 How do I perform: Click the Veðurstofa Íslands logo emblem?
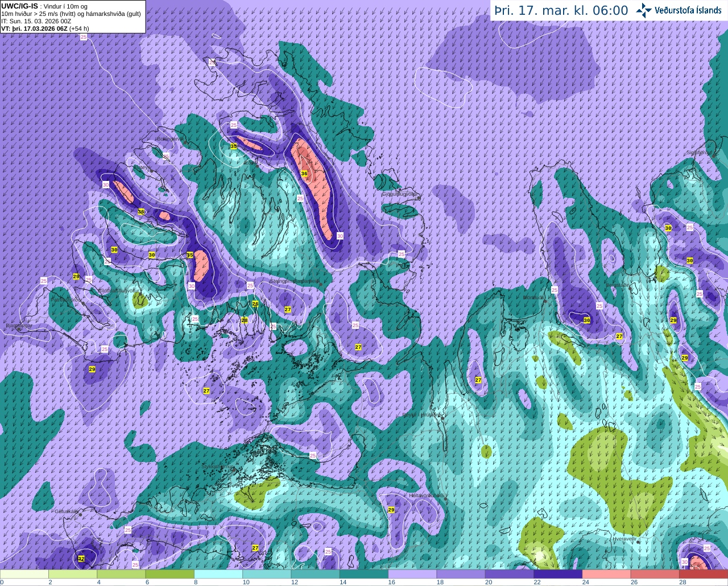click(643, 10)
